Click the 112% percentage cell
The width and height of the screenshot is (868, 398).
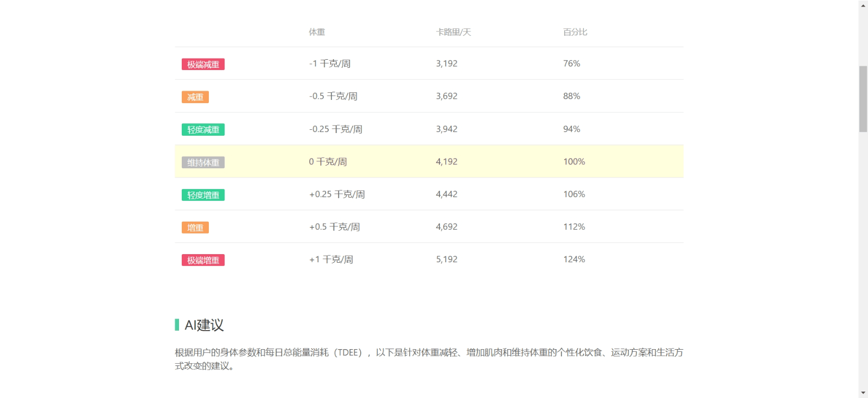[x=574, y=227]
